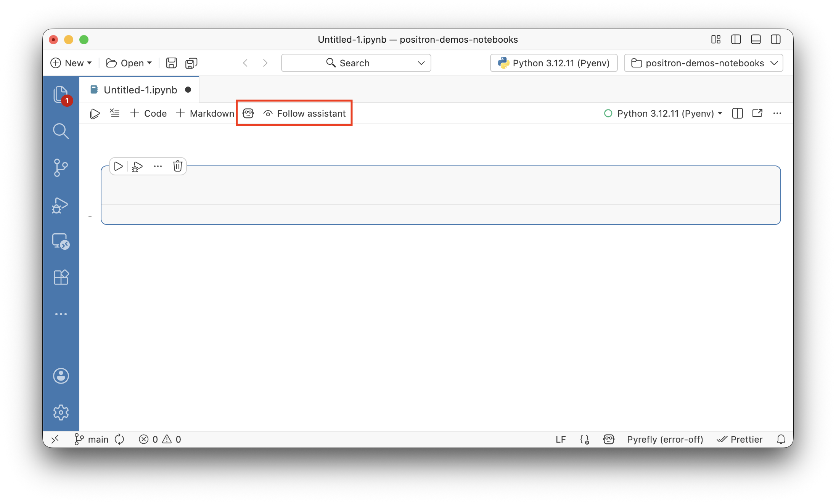Toggle the bottom panel visibility
Screen dimensions: 836x504
coord(756,39)
